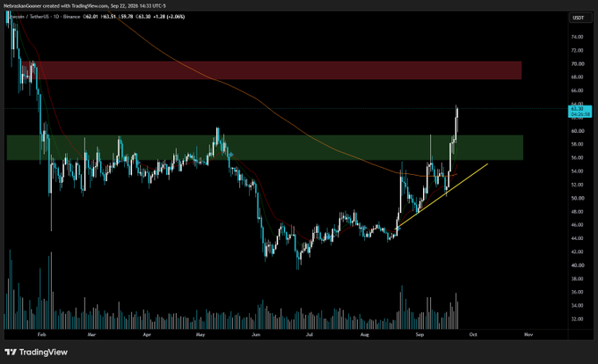This screenshot has height=364, width=598.
Task: Click the 74.00 price axis label
Action: (577, 37)
